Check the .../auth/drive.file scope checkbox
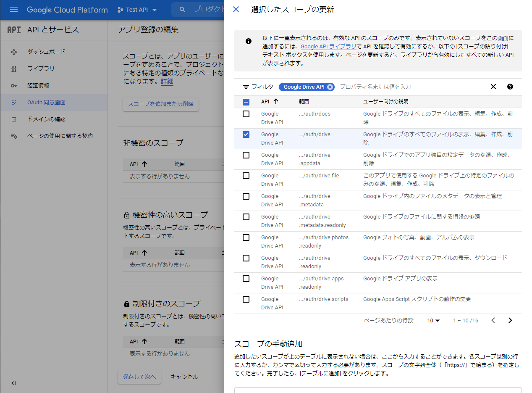Screen dimensions: 532x393 pos(246,176)
